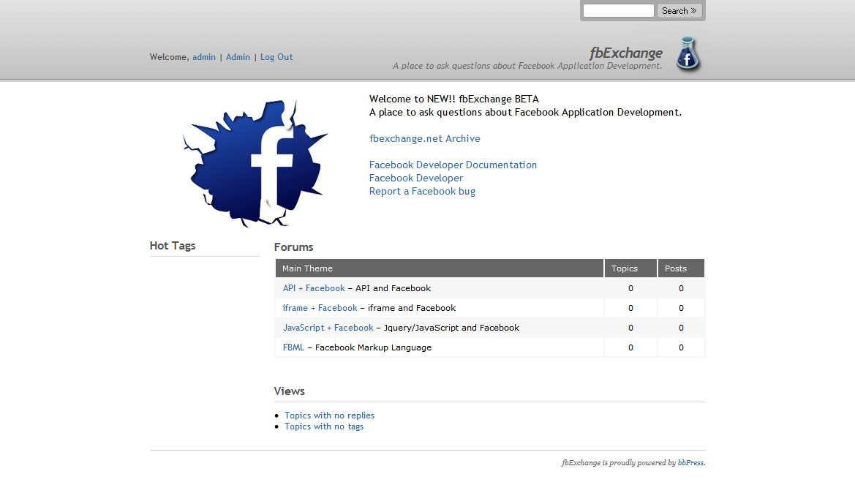Follow the bbPress footer link
This screenshot has width=855, height=504.
tap(691, 462)
